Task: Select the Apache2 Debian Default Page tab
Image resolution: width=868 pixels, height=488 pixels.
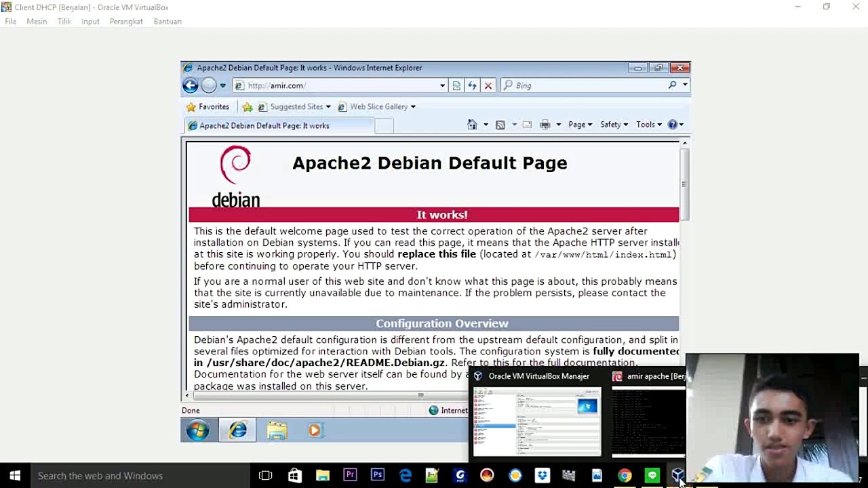Action: [x=279, y=125]
